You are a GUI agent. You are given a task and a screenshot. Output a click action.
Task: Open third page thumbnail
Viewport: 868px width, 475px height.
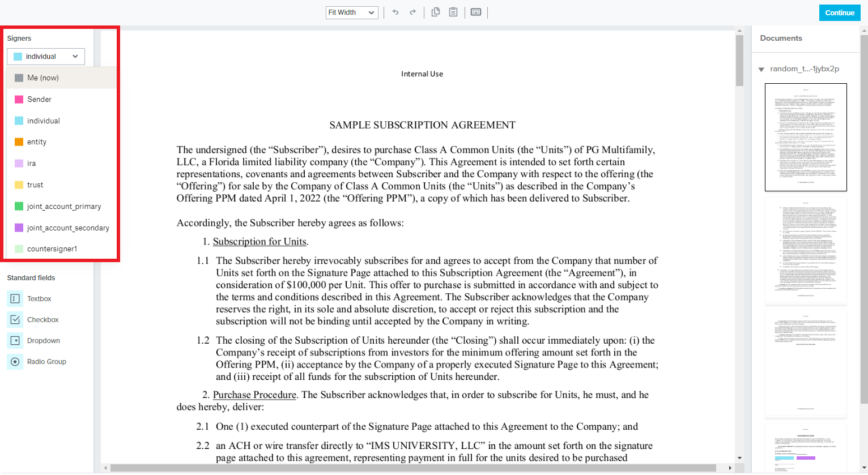pyautogui.click(x=806, y=364)
